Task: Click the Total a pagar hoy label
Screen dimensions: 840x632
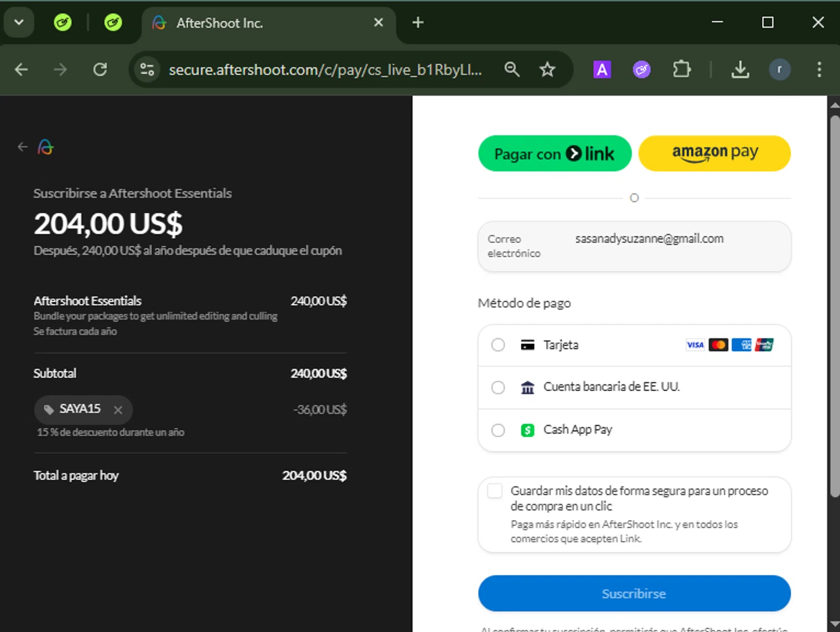Action: (76, 476)
